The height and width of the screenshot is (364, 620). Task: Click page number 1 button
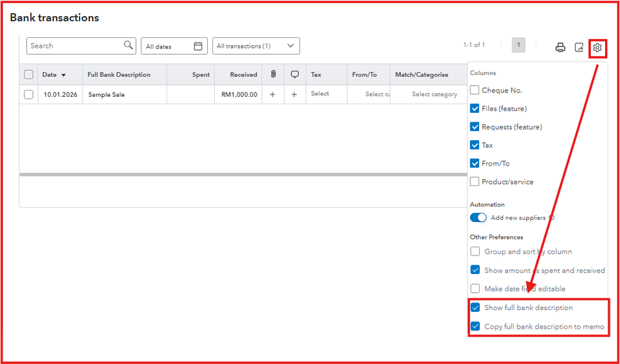pyautogui.click(x=518, y=45)
